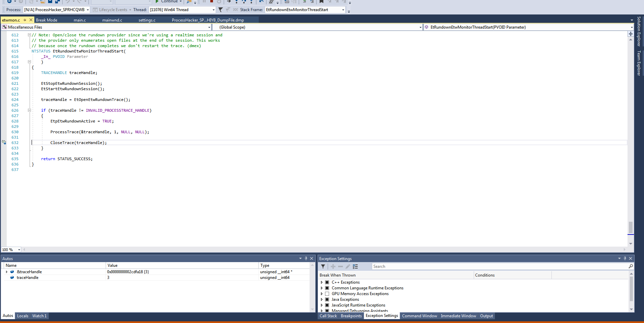This screenshot has height=323, width=644.
Task: Open the Thread dropdown
Action: pyautogui.click(x=214, y=10)
